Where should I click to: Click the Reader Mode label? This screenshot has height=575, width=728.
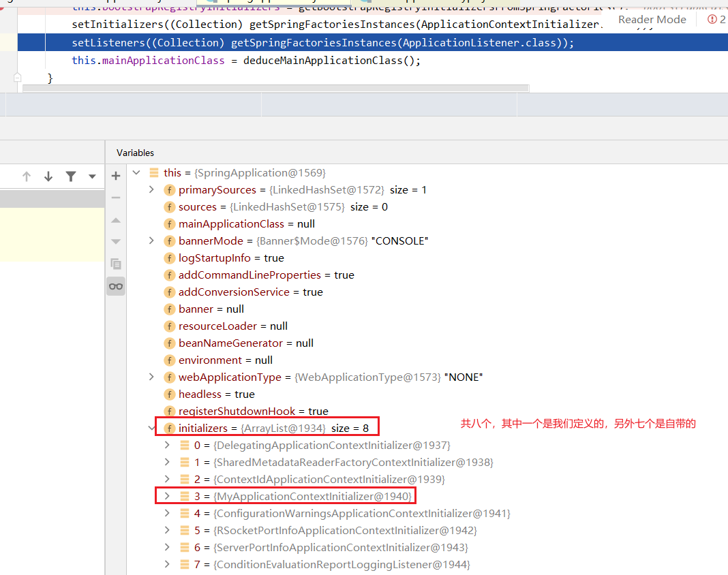652,20
